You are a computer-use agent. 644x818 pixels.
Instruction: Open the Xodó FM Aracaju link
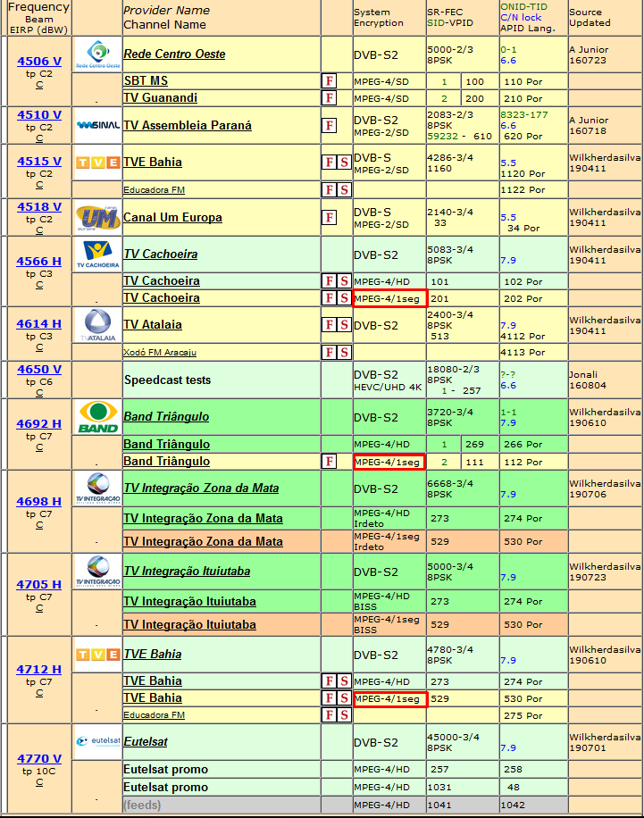coord(160,352)
